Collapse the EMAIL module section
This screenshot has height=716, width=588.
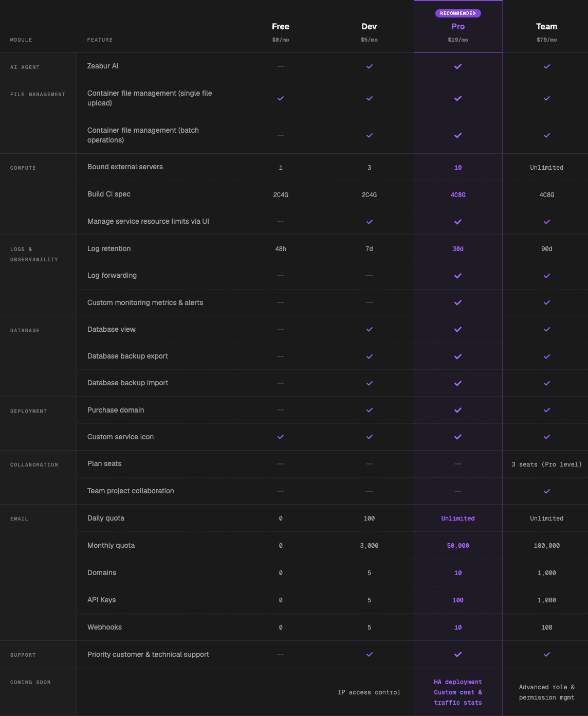coord(19,518)
